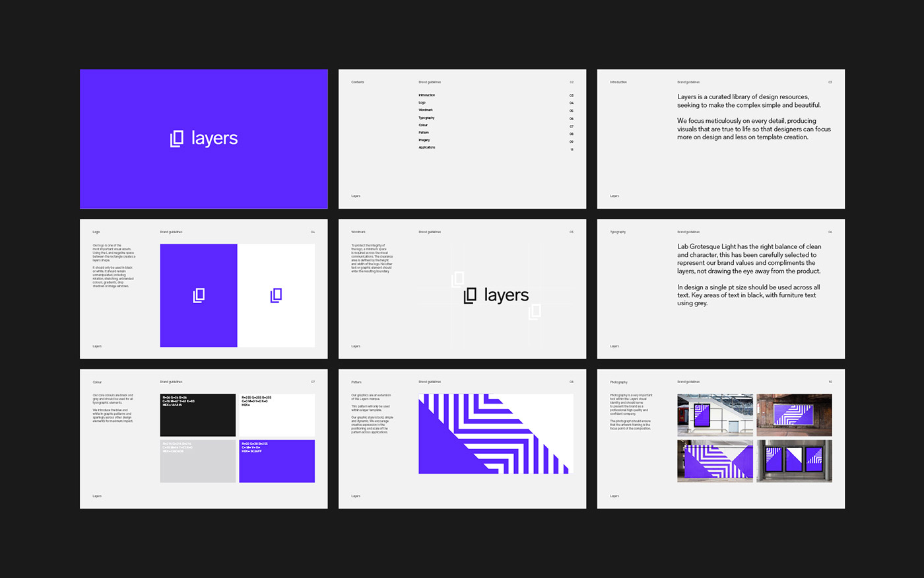Click the purple logo mark on the white Logo panel

(x=277, y=295)
